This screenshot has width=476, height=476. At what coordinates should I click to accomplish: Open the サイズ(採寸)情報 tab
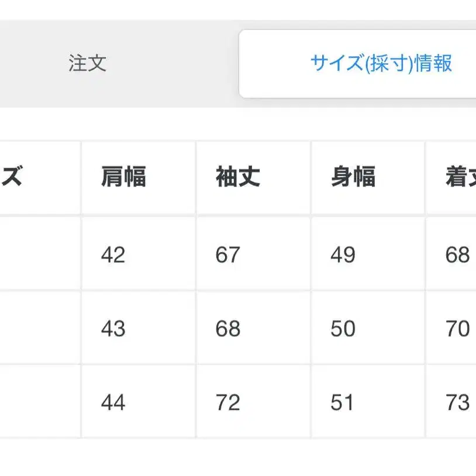pos(381,63)
